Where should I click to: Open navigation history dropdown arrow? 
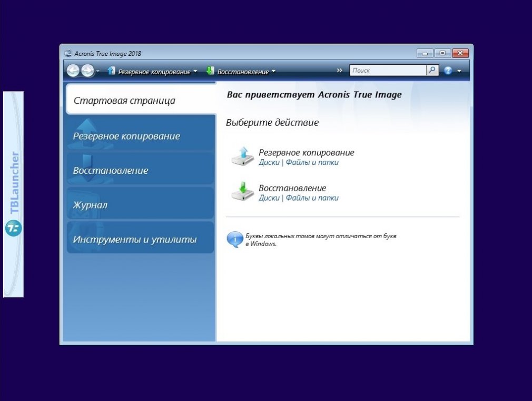98,71
